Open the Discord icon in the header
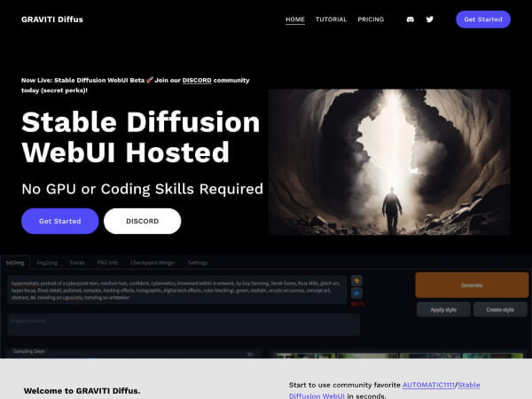532x399 pixels. point(410,20)
